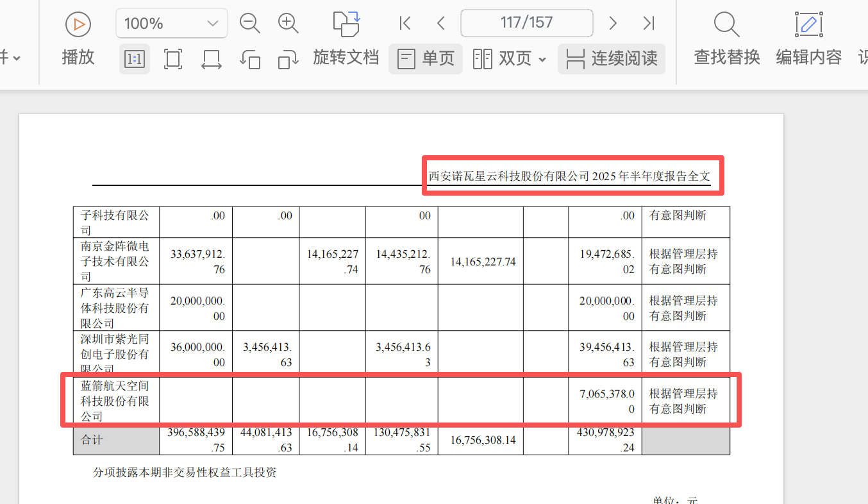This screenshot has width=868, height=504.
Task: Rotate the page counterclockwise
Action: coord(249,60)
